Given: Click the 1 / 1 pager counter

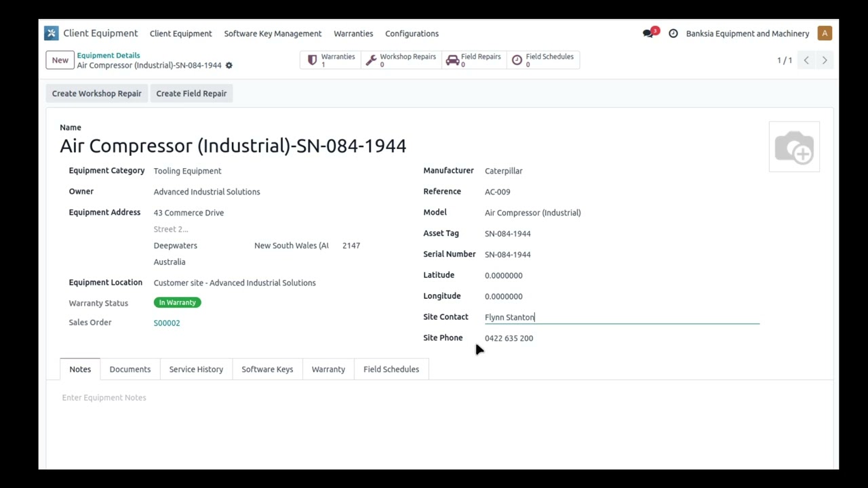Looking at the screenshot, I should (x=785, y=60).
